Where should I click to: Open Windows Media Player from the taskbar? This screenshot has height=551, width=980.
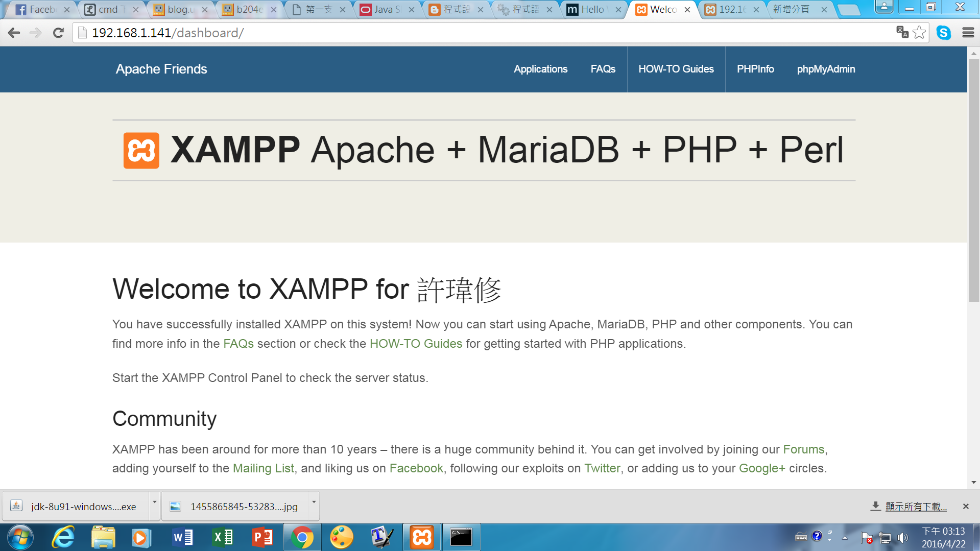click(141, 537)
